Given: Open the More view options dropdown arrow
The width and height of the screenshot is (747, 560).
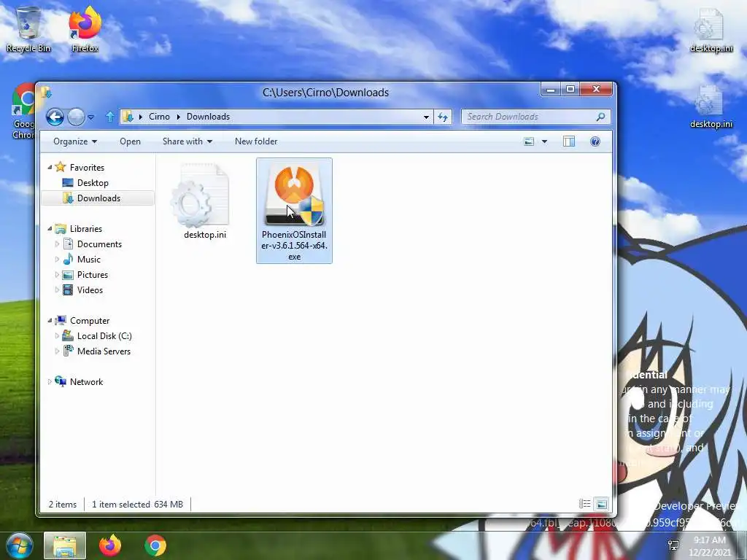Looking at the screenshot, I should pos(544,141).
